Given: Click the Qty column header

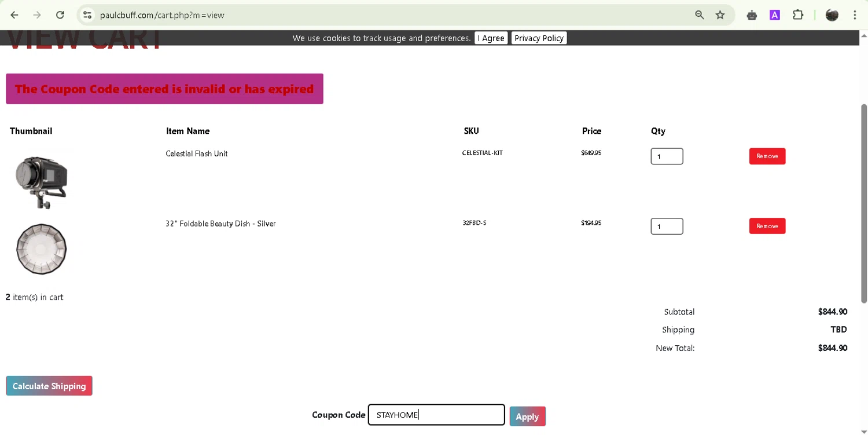Looking at the screenshot, I should pyautogui.click(x=658, y=131).
